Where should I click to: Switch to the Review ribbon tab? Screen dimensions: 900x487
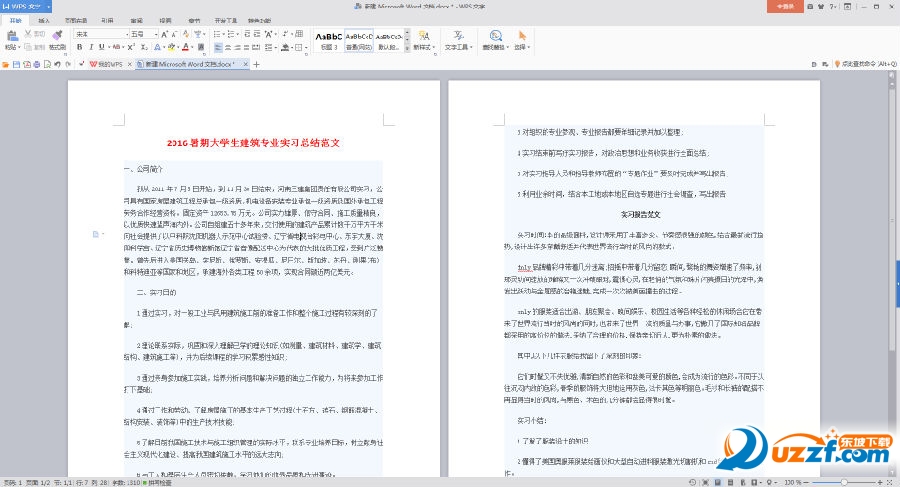click(137, 20)
